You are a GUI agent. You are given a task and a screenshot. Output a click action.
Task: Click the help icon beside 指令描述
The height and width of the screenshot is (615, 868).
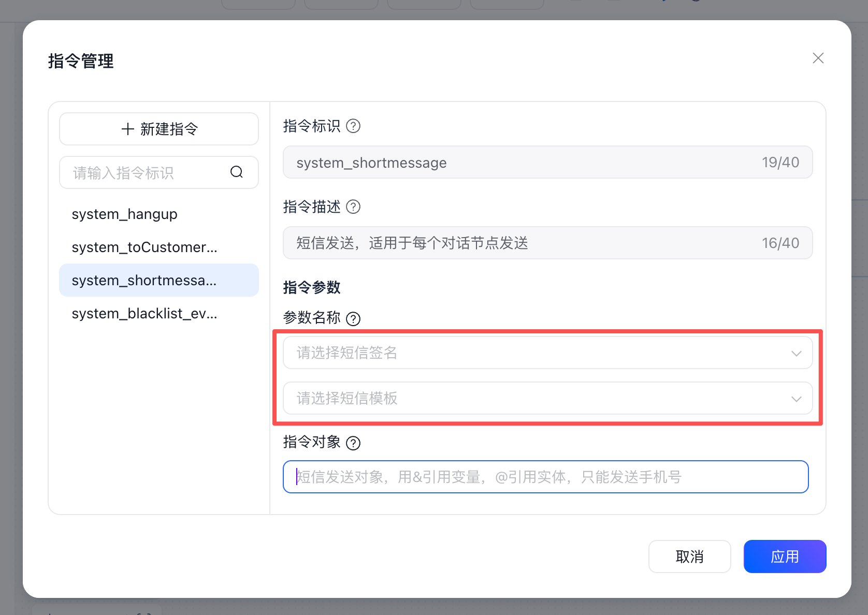point(353,207)
